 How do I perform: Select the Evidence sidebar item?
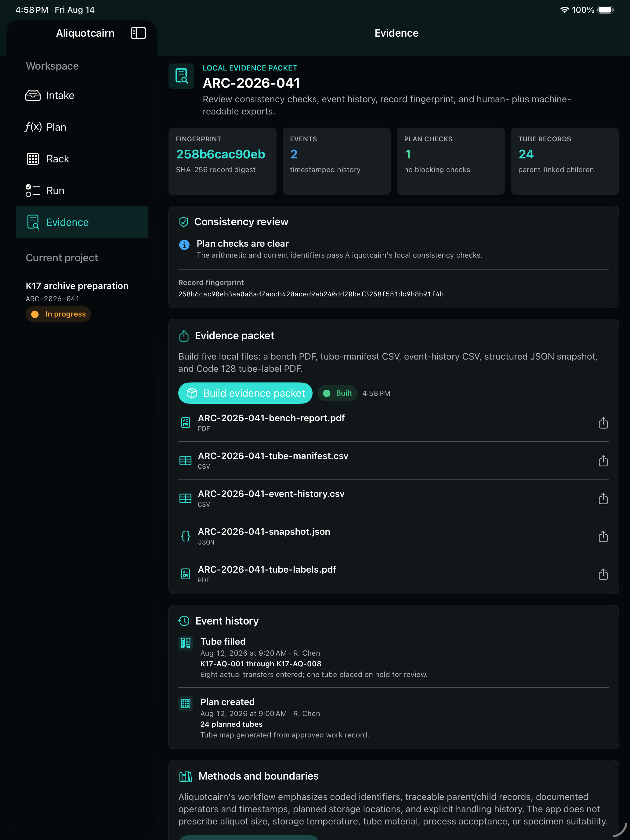[x=81, y=222]
